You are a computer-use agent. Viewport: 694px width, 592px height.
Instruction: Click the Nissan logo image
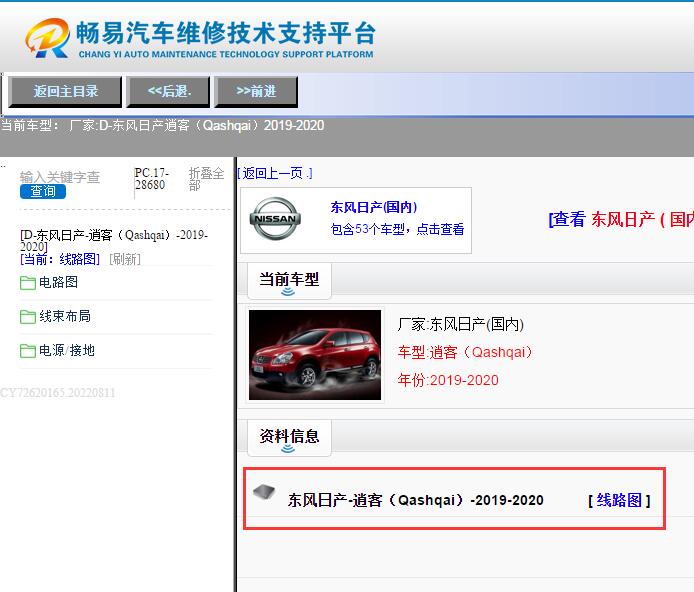click(275, 220)
